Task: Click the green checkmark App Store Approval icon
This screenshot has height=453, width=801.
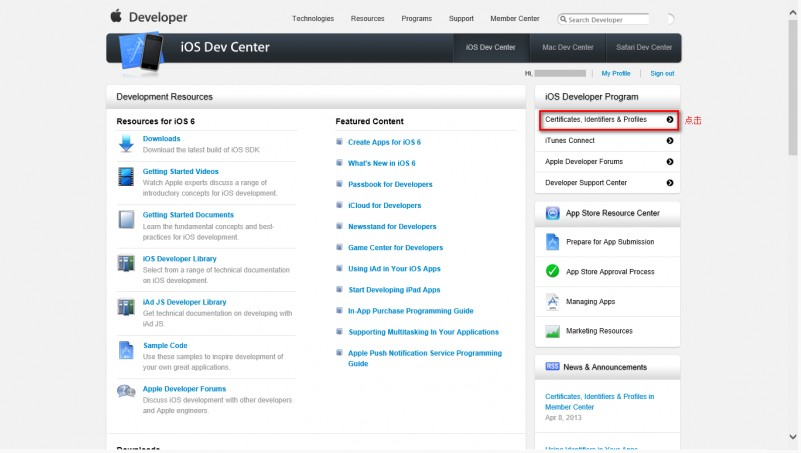Action: (x=552, y=271)
